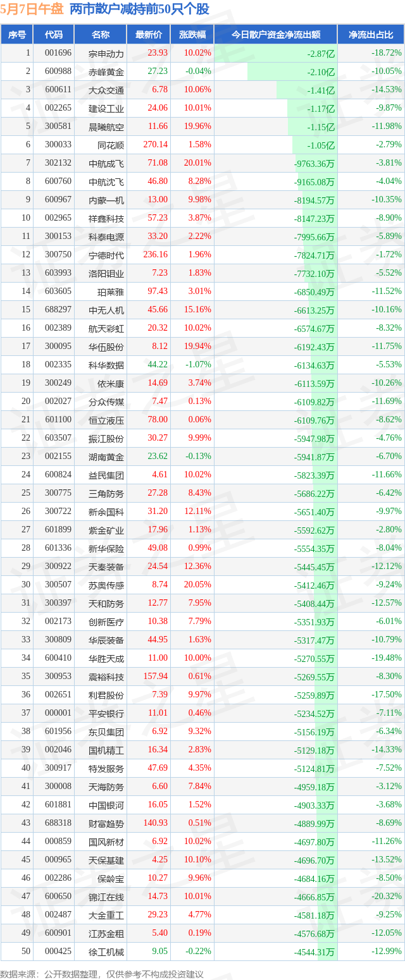This screenshot has height=980, width=405.
Task: Click stock code 603507
Action: pyautogui.click(x=58, y=438)
